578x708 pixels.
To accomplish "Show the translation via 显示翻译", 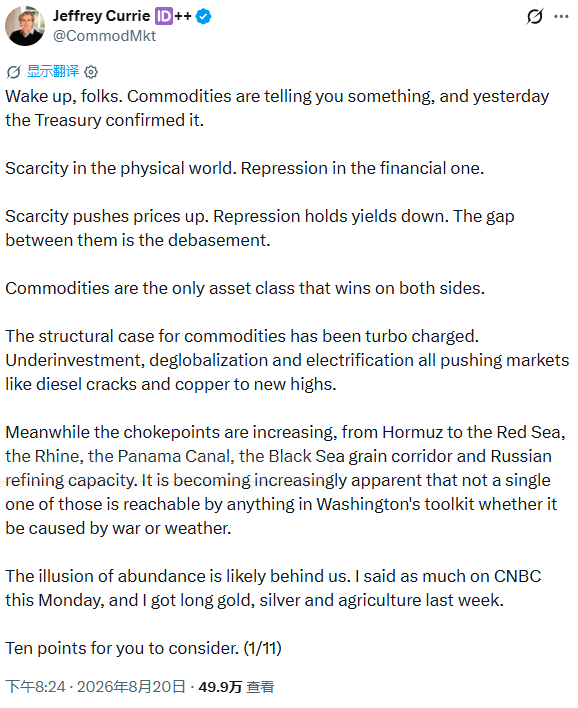I will 53,71.
